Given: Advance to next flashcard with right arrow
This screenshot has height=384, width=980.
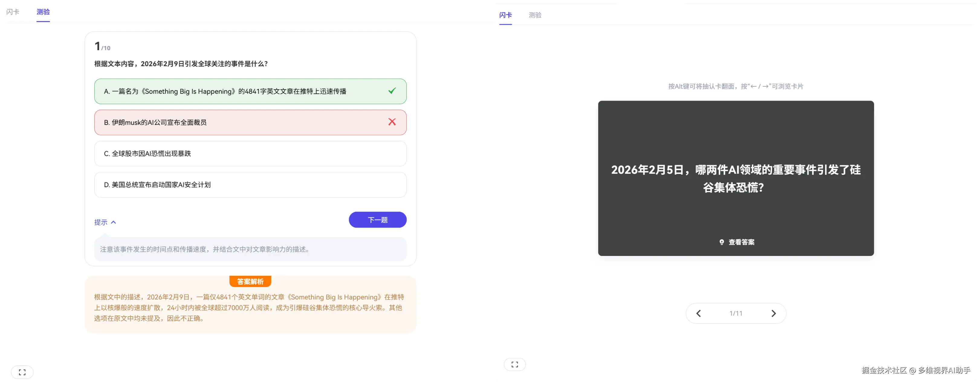Looking at the screenshot, I should [x=773, y=313].
